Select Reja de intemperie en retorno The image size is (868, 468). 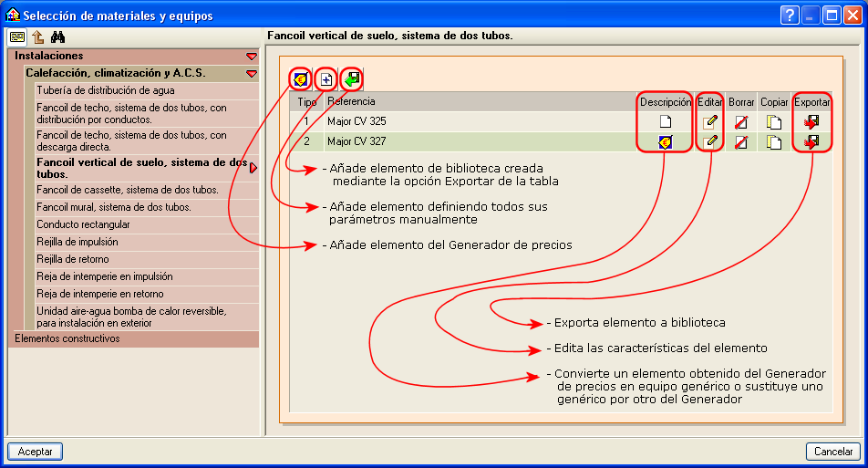coord(148,294)
